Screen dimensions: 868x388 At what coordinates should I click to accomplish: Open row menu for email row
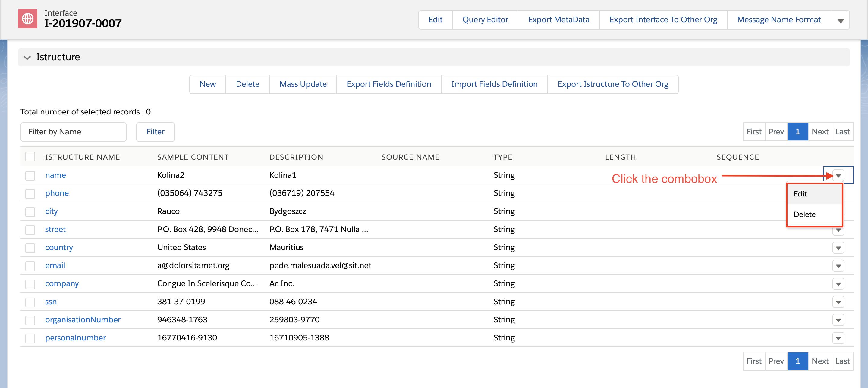click(x=838, y=266)
